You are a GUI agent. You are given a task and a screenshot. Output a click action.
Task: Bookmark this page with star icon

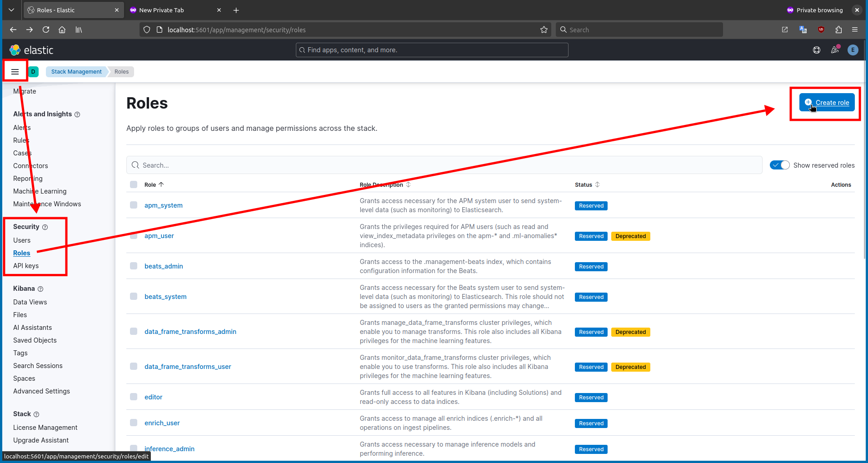pos(544,30)
